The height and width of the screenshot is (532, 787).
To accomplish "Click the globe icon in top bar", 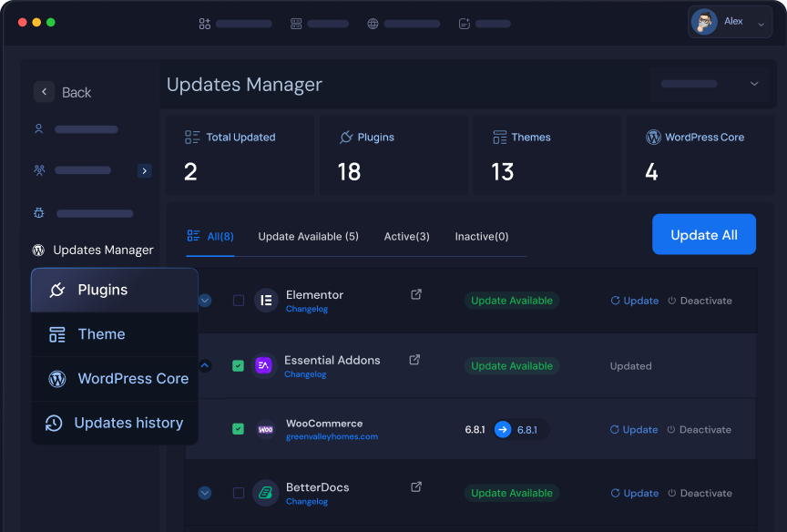I will [373, 24].
